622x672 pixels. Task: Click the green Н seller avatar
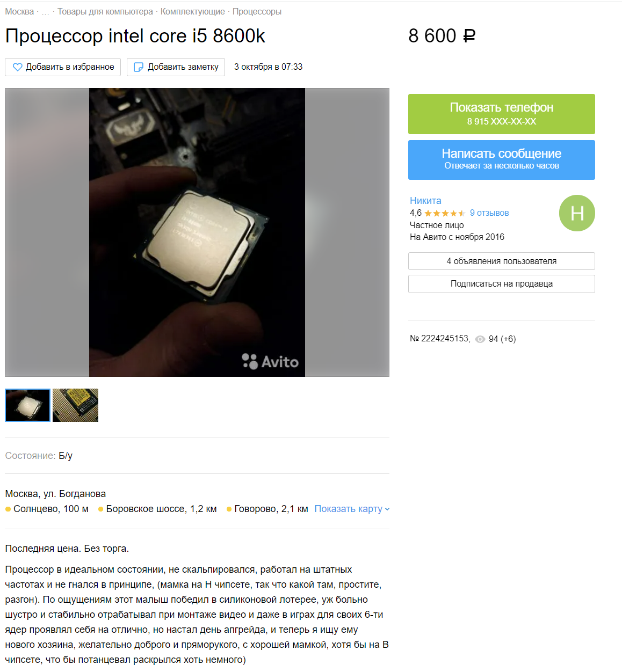(577, 213)
